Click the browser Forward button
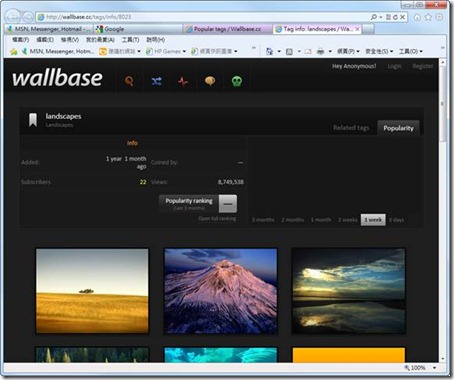Image resolution: width=454 pixels, height=380 pixels. (x=28, y=17)
